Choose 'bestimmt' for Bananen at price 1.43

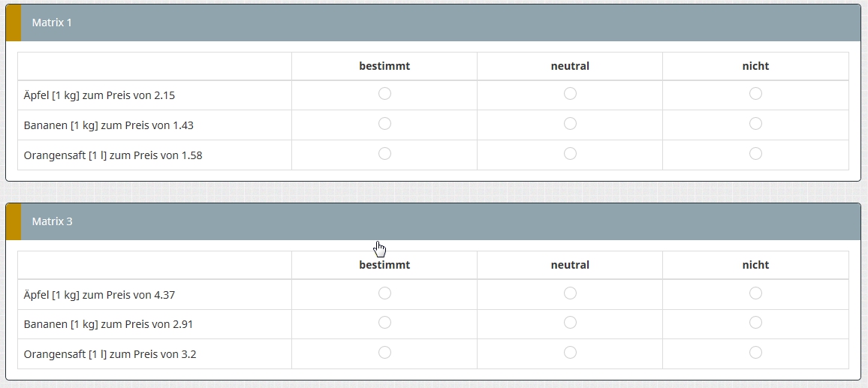(x=384, y=124)
